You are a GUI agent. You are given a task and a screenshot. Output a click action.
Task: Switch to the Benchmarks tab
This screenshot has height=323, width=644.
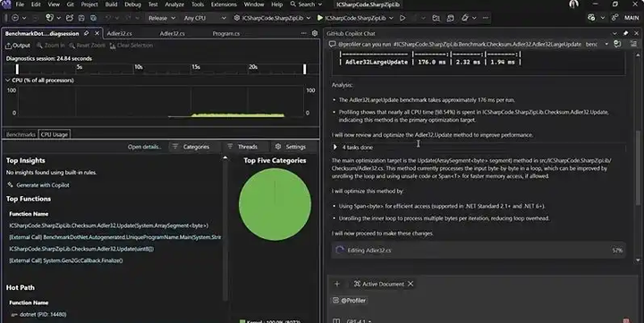click(21, 134)
